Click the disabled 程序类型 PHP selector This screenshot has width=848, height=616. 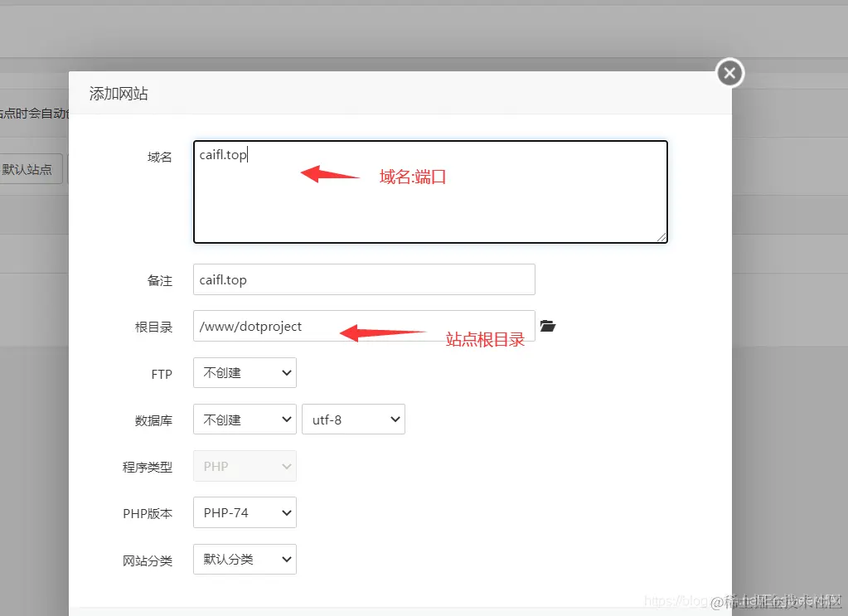[x=244, y=465]
